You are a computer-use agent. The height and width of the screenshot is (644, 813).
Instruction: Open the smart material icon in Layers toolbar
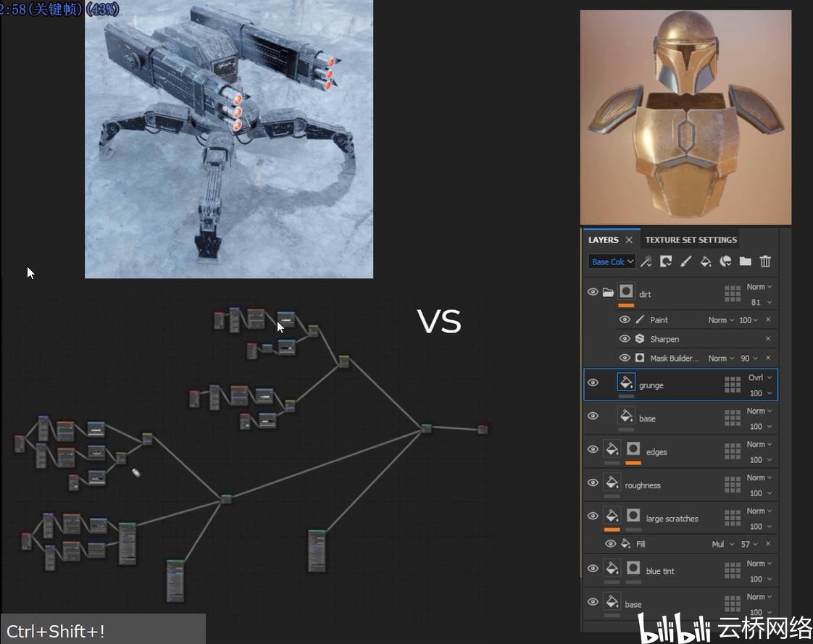(725, 262)
